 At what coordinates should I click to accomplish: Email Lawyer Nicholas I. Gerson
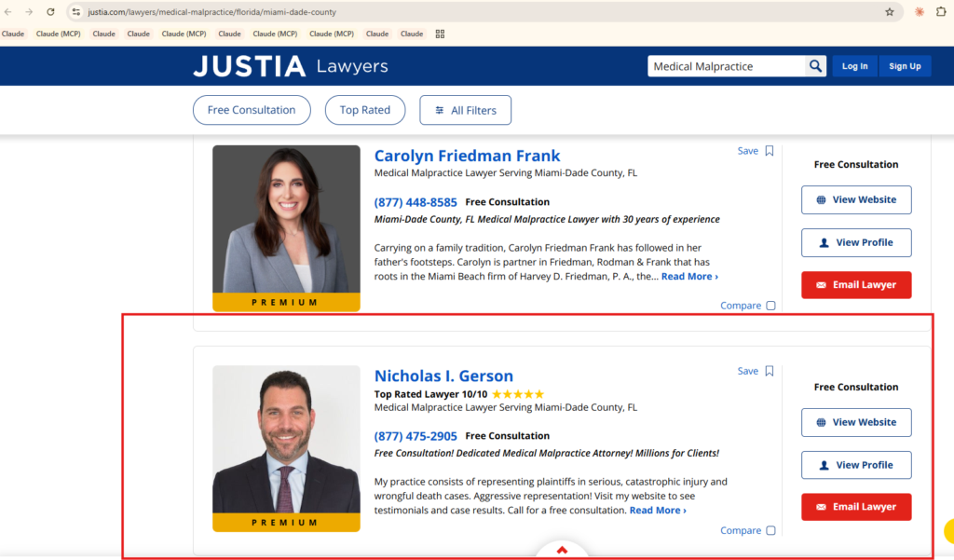[x=855, y=507]
